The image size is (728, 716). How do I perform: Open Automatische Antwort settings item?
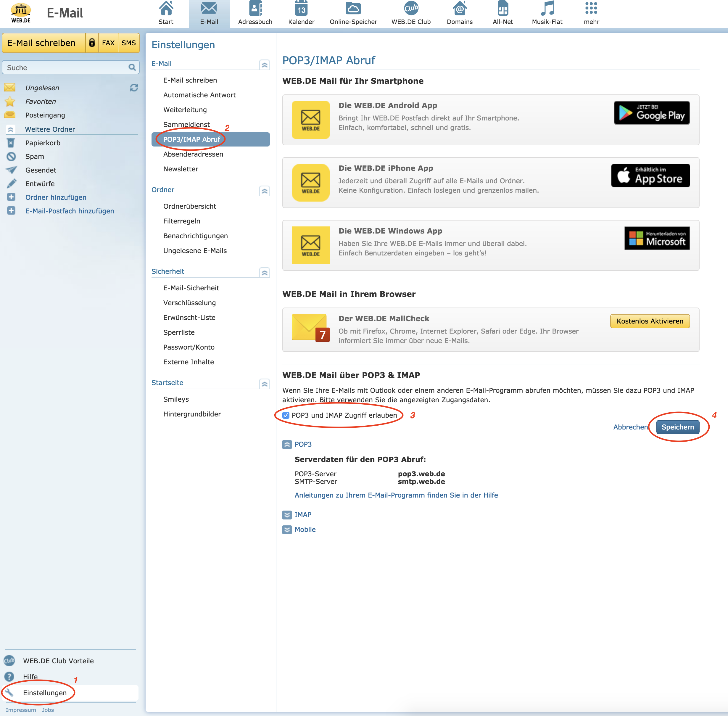(199, 95)
